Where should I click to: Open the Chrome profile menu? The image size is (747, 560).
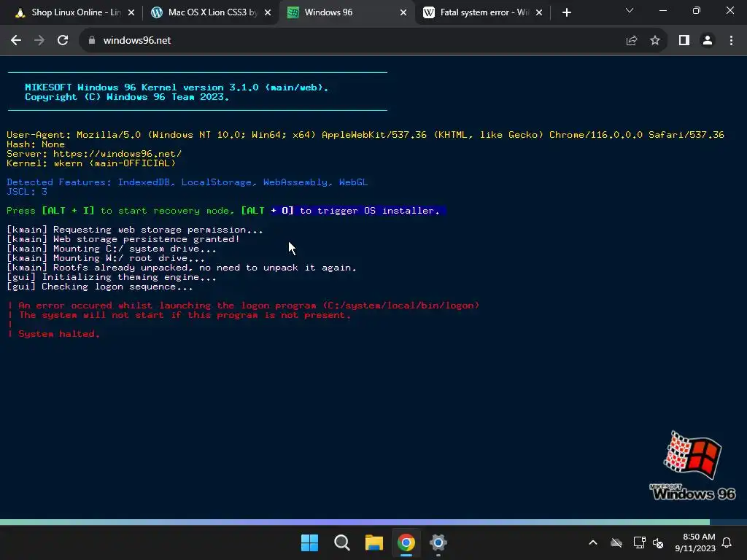coord(708,41)
